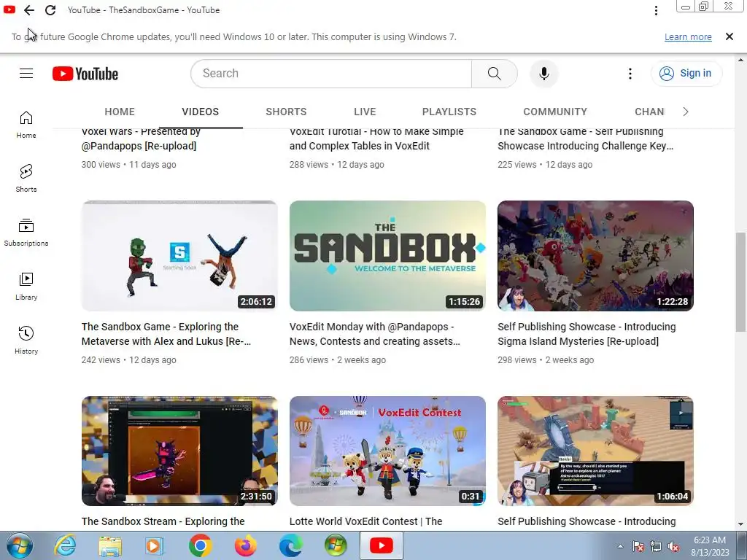Focus the YouTube Search field

pyautogui.click(x=331, y=74)
